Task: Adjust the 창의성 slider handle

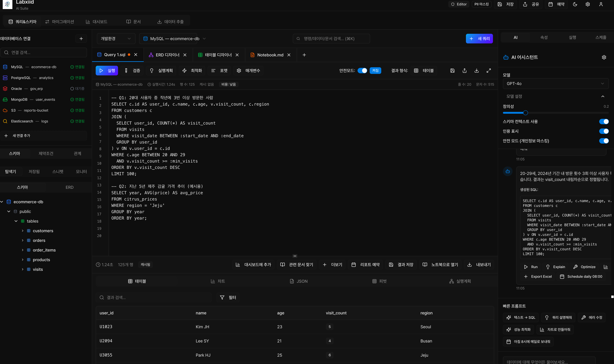Action: coord(525,113)
